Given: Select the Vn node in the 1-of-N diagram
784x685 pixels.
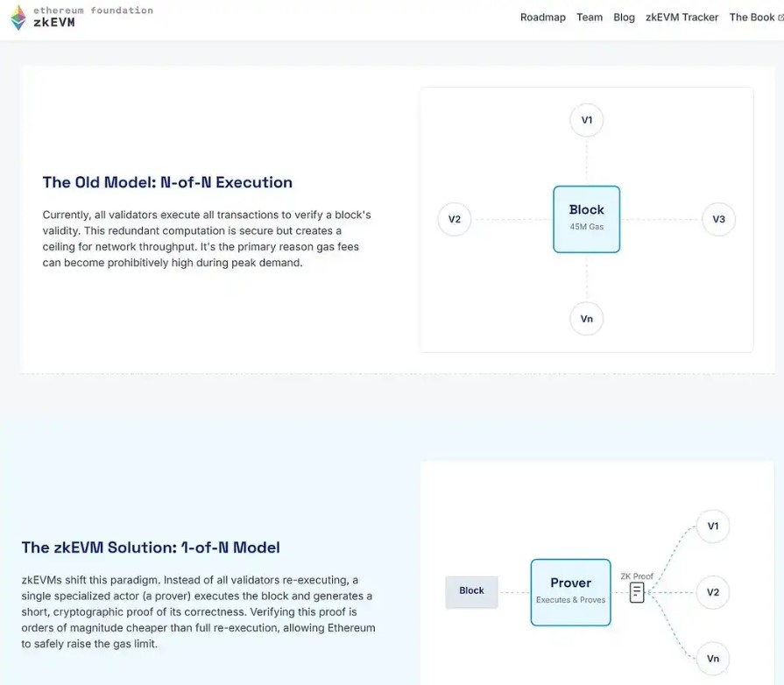Looking at the screenshot, I should coord(713,659).
